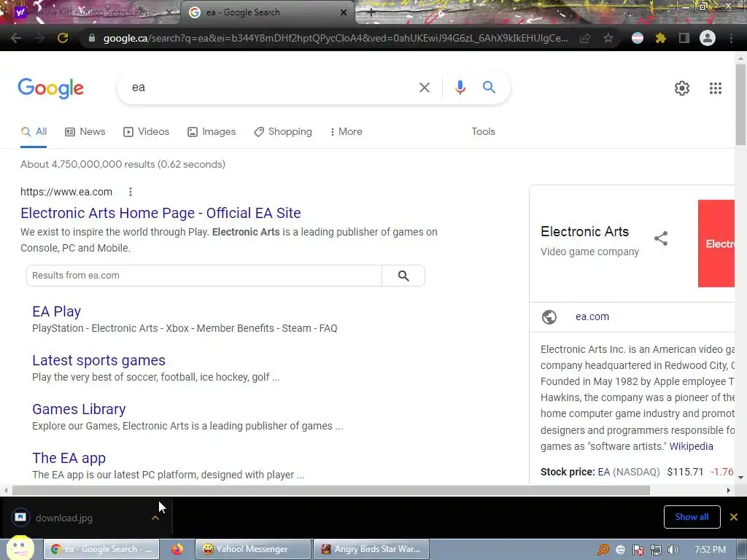The image size is (747, 560).
Task: Click the volume icon in system tray
Action: click(673, 550)
